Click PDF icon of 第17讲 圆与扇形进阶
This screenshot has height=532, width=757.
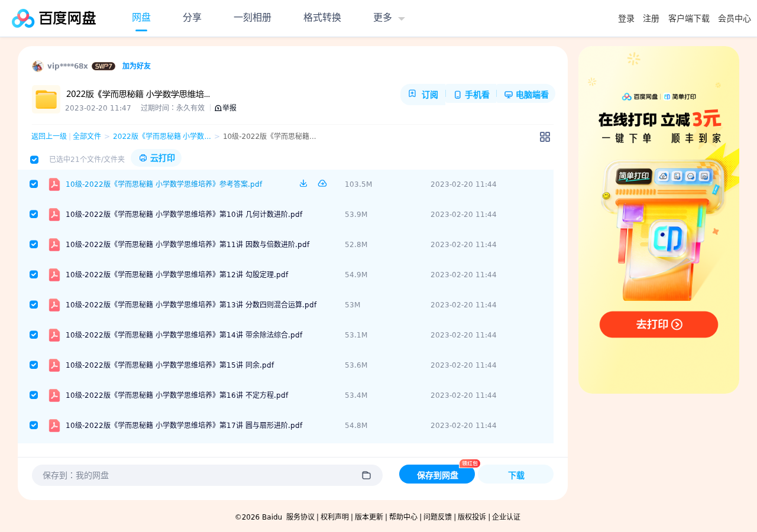coord(54,426)
